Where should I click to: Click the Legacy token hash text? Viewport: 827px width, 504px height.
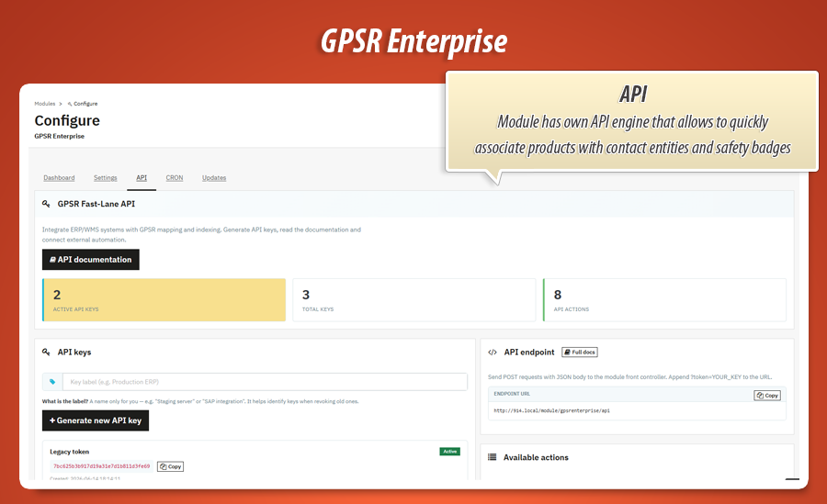pos(101,466)
